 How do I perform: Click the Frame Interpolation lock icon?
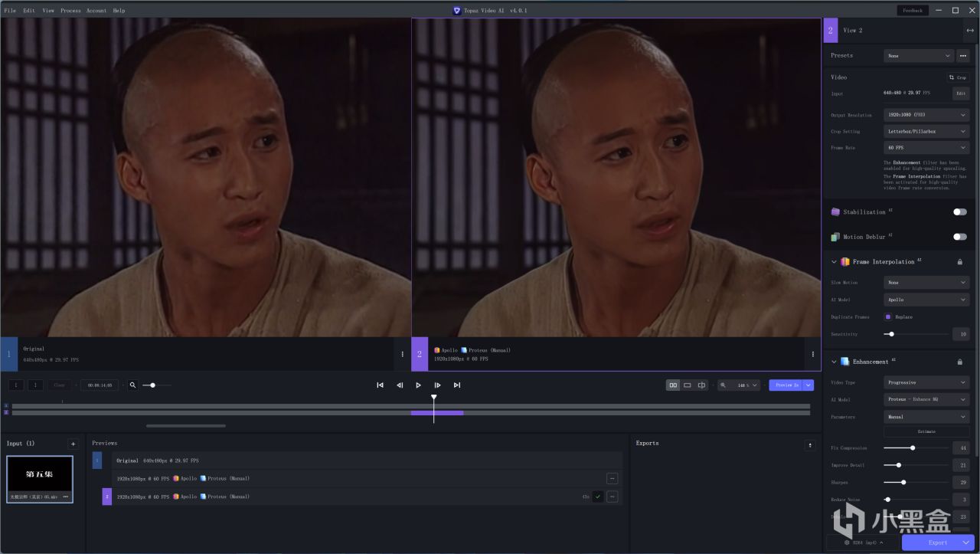960,262
